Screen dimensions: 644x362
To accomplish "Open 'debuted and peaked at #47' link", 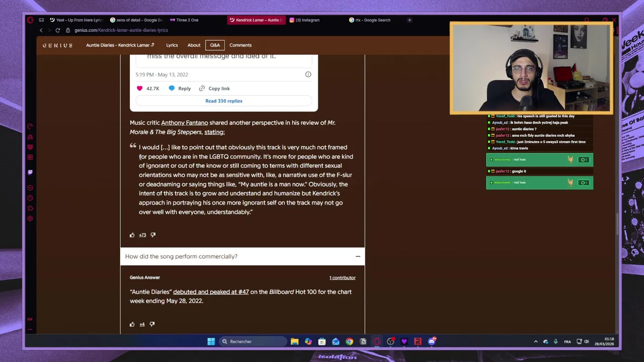I will tap(211, 292).
